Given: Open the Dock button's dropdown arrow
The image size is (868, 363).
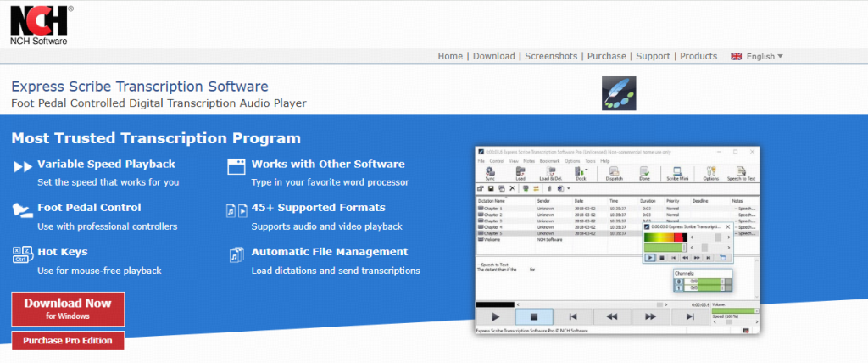Looking at the screenshot, I should [587, 170].
